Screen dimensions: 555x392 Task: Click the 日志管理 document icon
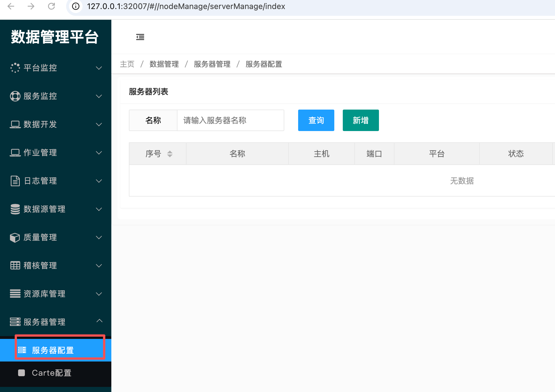[15, 181]
